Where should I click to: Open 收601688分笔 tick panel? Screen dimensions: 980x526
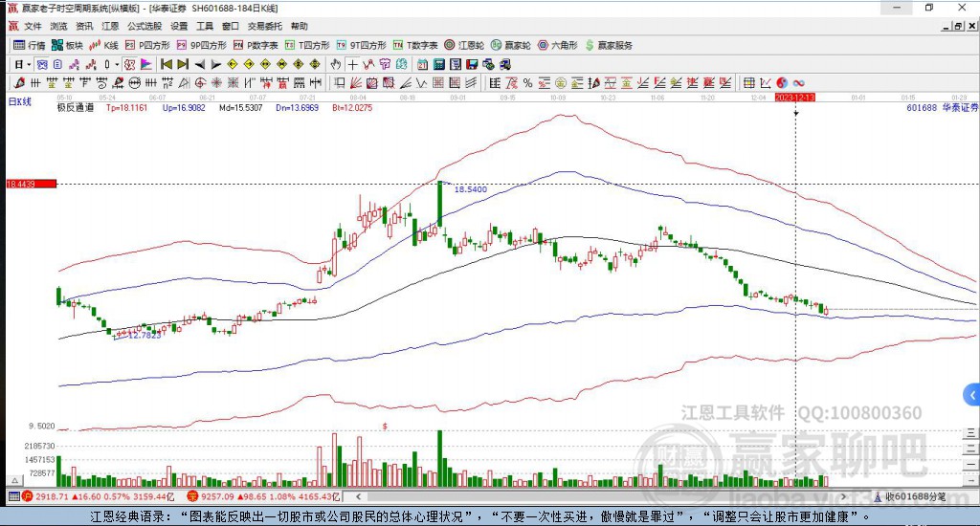[910, 496]
